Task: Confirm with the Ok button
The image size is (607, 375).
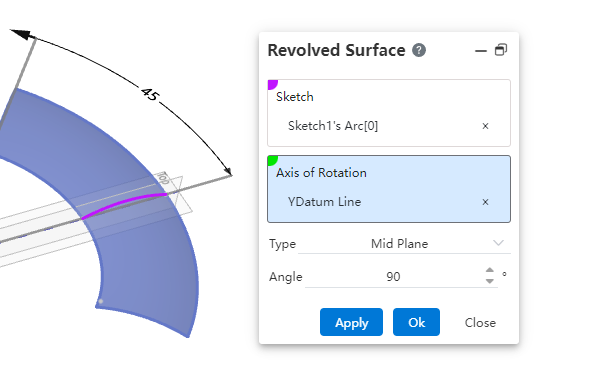Action: tap(416, 322)
